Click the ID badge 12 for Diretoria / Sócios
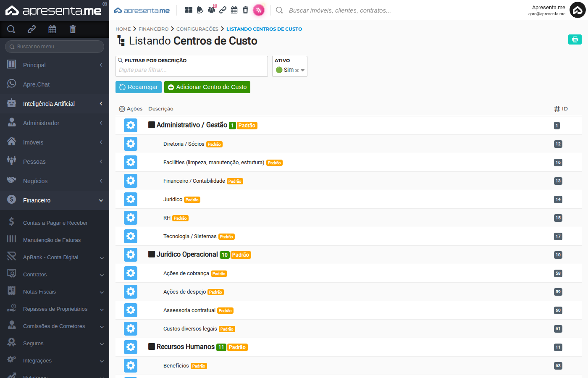The image size is (588, 378). 558,144
